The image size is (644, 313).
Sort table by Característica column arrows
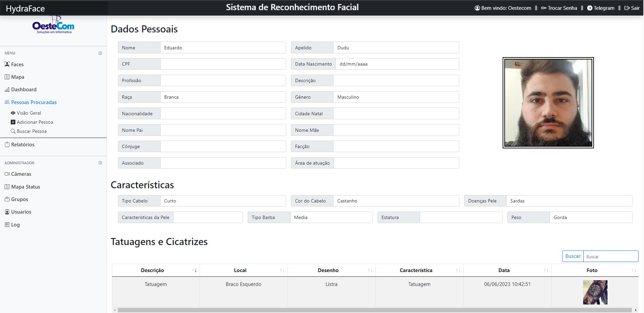pyautogui.click(x=458, y=270)
